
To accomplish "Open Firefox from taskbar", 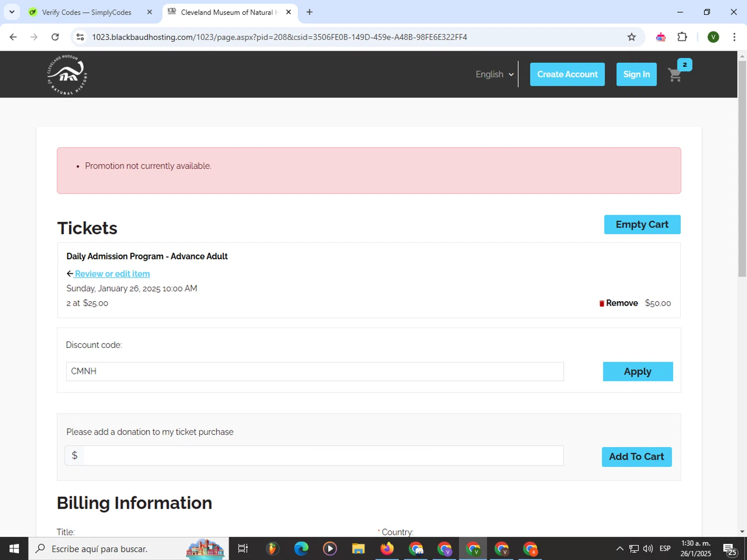I will pyautogui.click(x=387, y=549).
